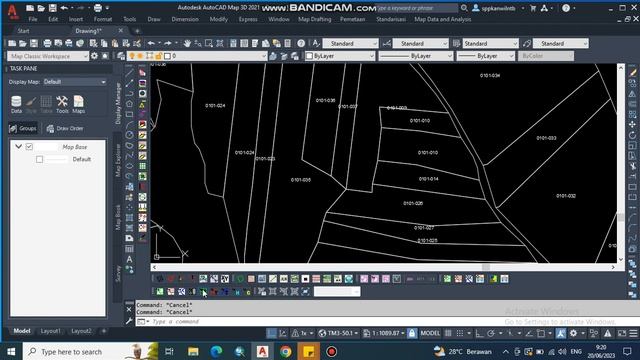This screenshot has height=360, width=640.
Task: Open the Text Style Standard dropdown
Action: (350, 43)
